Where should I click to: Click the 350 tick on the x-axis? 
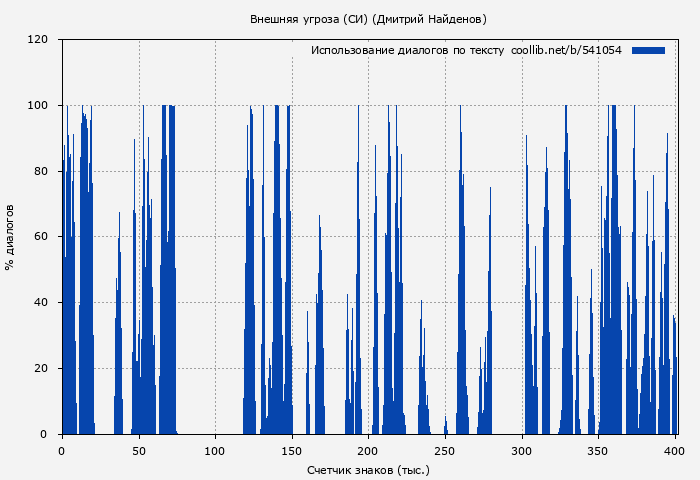point(599,451)
